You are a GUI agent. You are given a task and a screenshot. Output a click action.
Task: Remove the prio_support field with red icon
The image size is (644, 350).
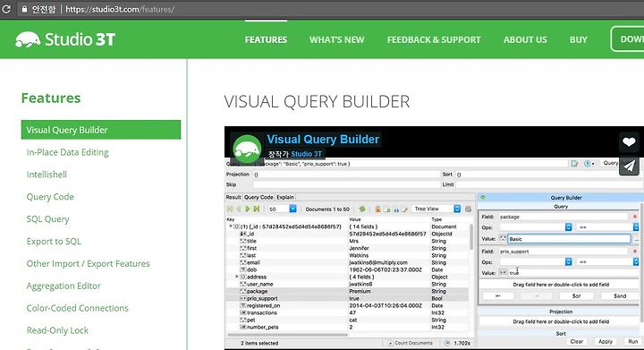pos(634,251)
